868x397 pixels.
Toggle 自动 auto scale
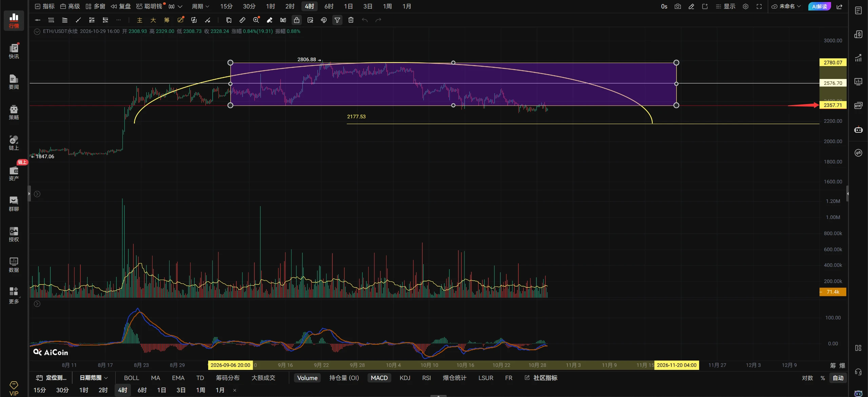tap(838, 378)
